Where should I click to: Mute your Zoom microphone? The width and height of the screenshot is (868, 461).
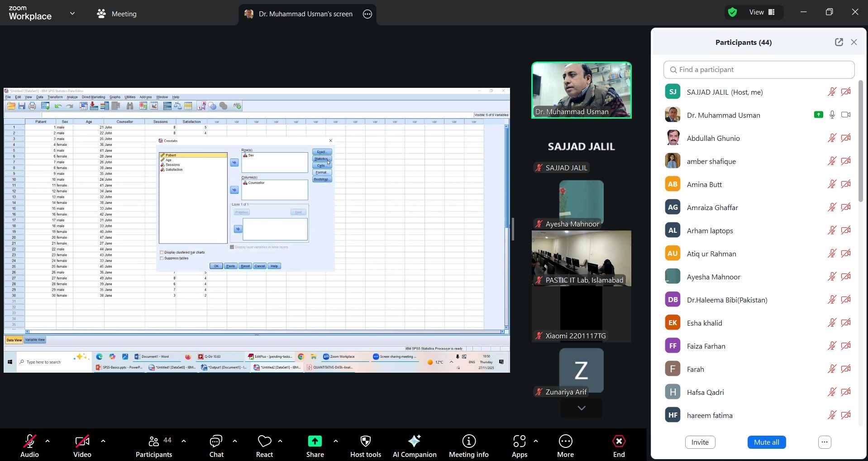(29, 442)
